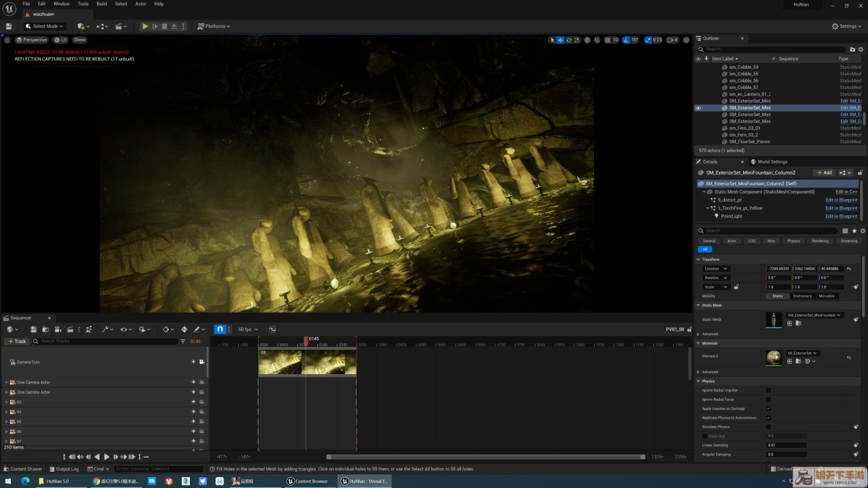
Task: Open track filter icon beside search tracks
Action: [x=183, y=341]
